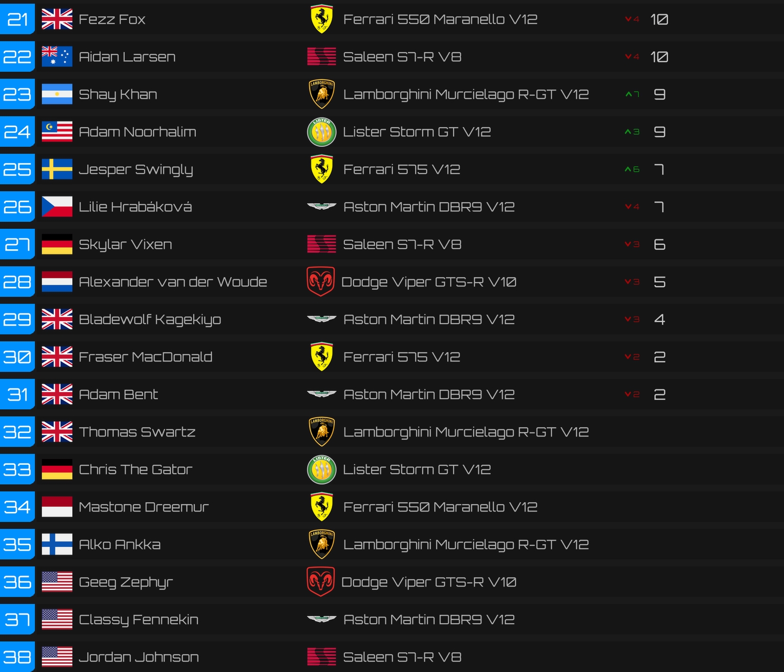Click the Czech flag in row 26
The height and width of the screenshot is (672, 784).
(x=57, y=207)
